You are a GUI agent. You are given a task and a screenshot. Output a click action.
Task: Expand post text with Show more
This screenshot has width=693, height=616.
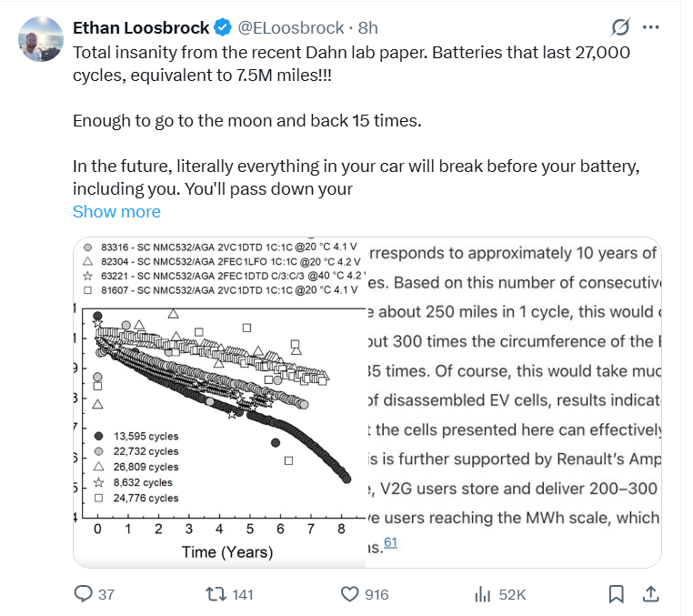[x=116, y=211]
